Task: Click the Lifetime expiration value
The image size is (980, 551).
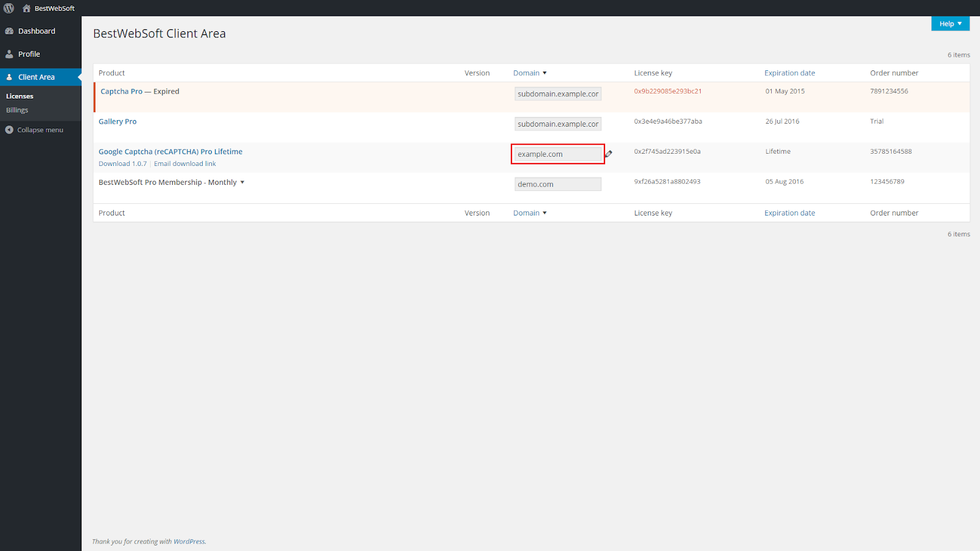Action: point(778,151)
